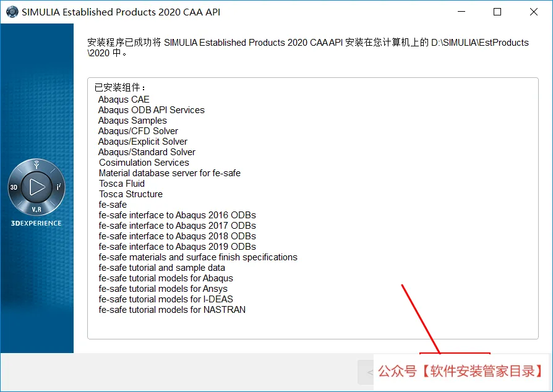This screenshot has height=392, width=553.
Task: Minimize the SIMULIA installer window
Action: coord(461,12)
